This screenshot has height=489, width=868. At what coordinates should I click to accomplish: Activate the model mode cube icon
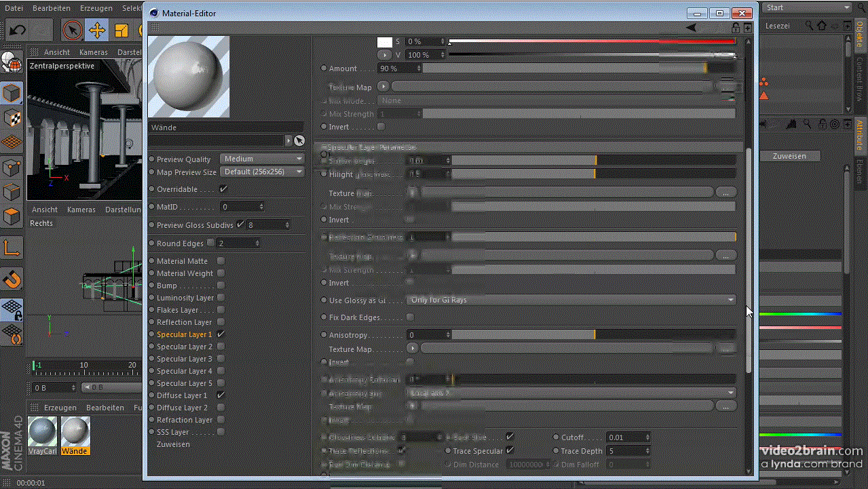[12, 93]
